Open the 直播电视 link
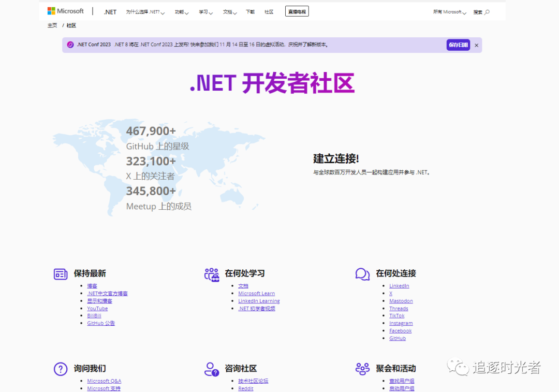Screen dimensions: 559x392 coord(297,11)
